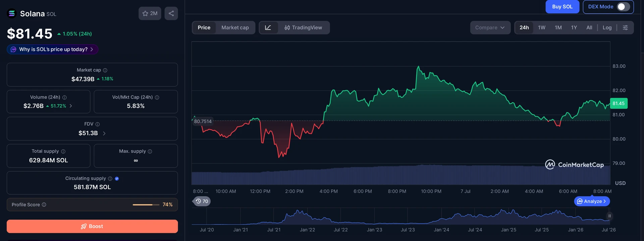Screen dimensions: 644x241
Task: Click the Profile Score progress bar
Action: [146, 204]
